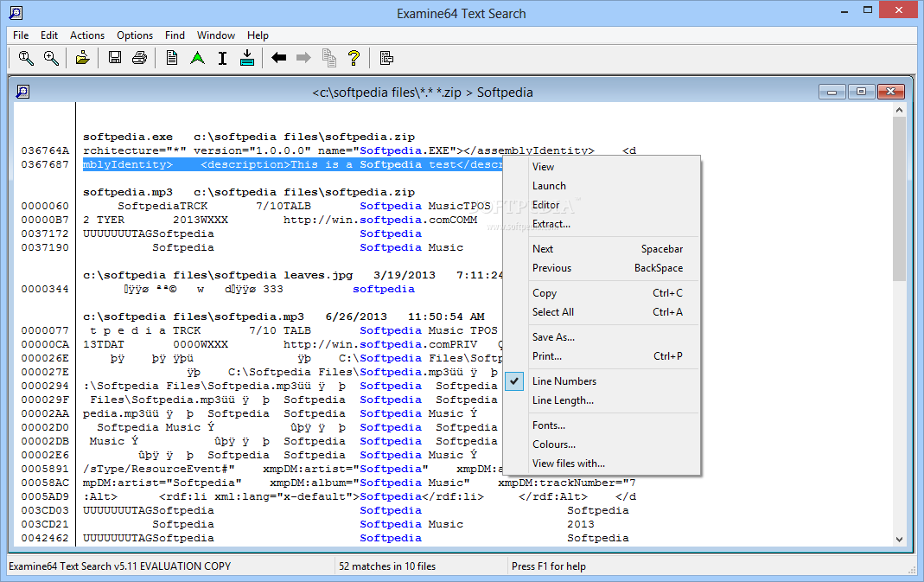Close the softpedia files child window

click(x=890, y=92)
